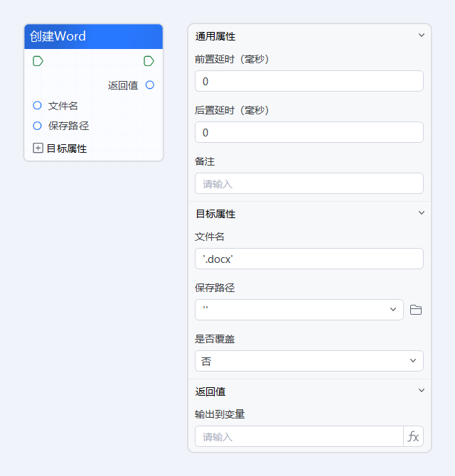The height and width of the screenshot is (476, 455).
Task: Click the green output flow port icon
Action: 149,61
